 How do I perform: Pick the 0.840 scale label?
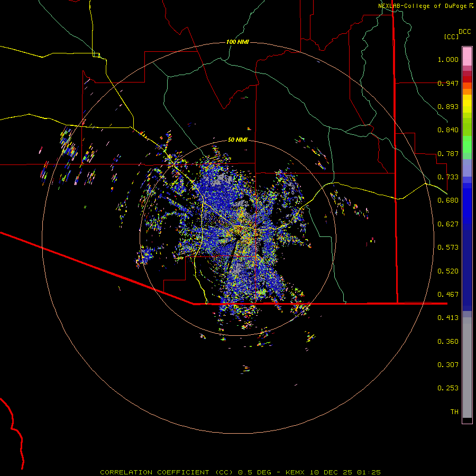click(448, 130)
